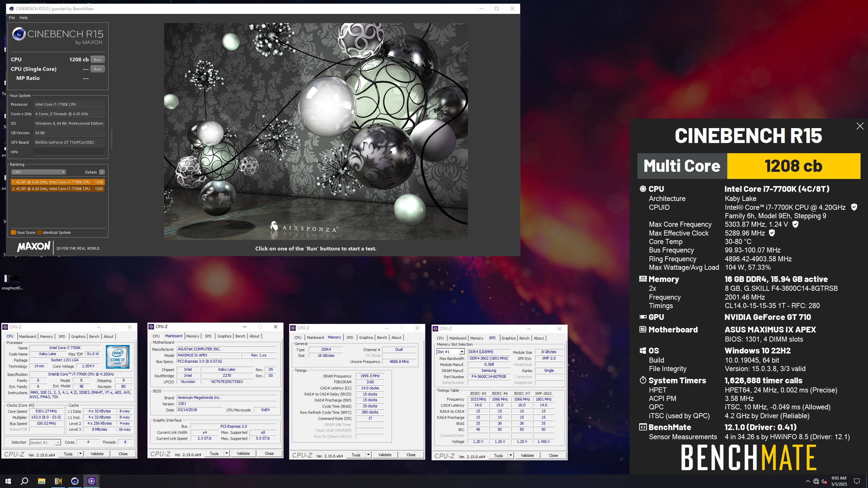
Task: Click the muted volume tray icon
Action: (x=824, y=481)
